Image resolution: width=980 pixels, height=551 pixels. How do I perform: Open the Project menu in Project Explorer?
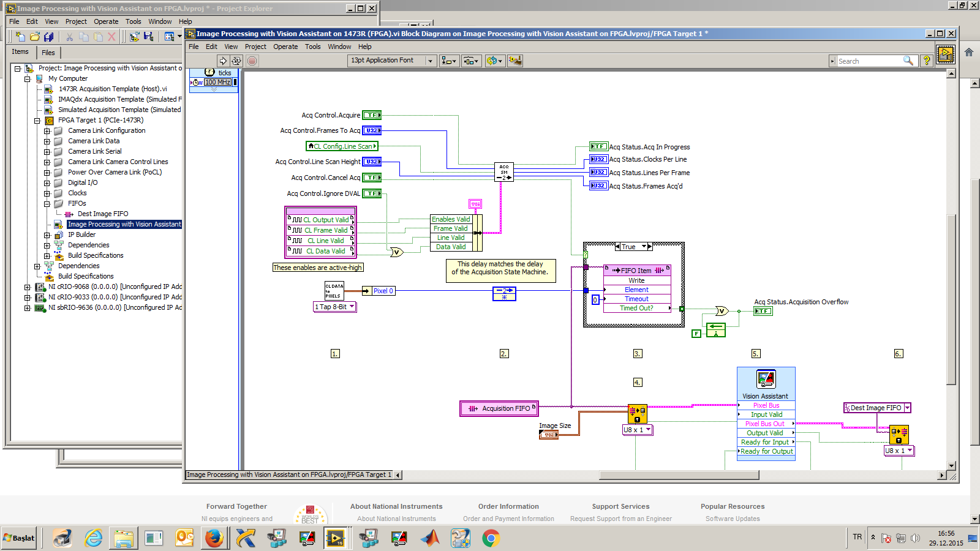pos(76,21)
